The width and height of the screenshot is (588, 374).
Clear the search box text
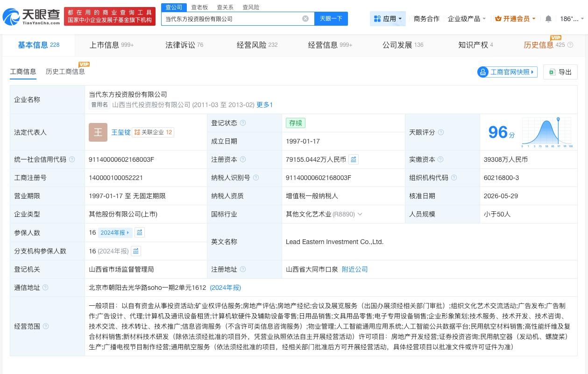pos(305,19)
